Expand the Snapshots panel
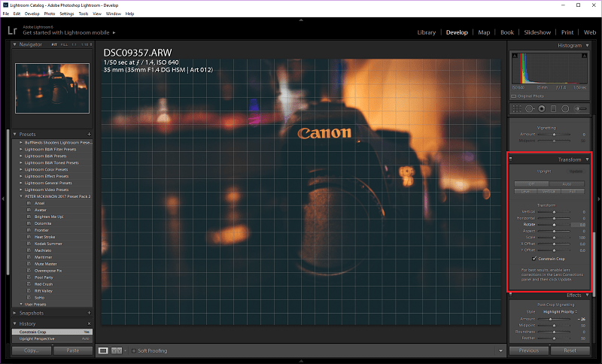602x364 pixels. (14, 313)
